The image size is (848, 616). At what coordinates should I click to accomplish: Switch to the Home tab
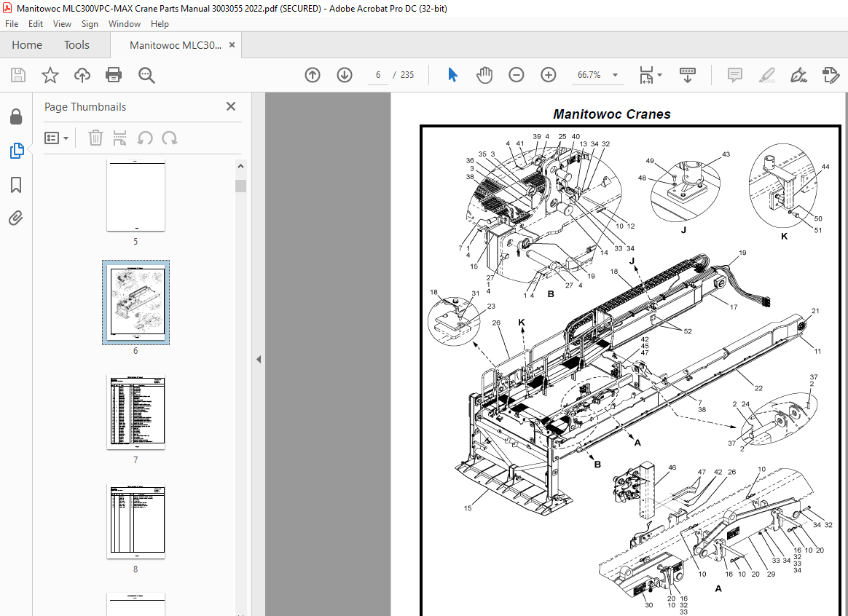point(27,45)
